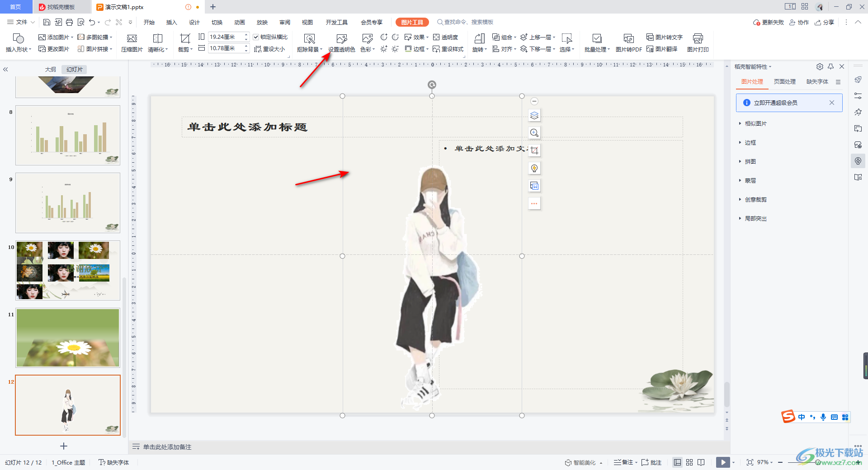The image size is (868, 470).
Task: Click Picture to PDF (图片转PDF)
Action: pyautogui.click(x=628, y=43)
